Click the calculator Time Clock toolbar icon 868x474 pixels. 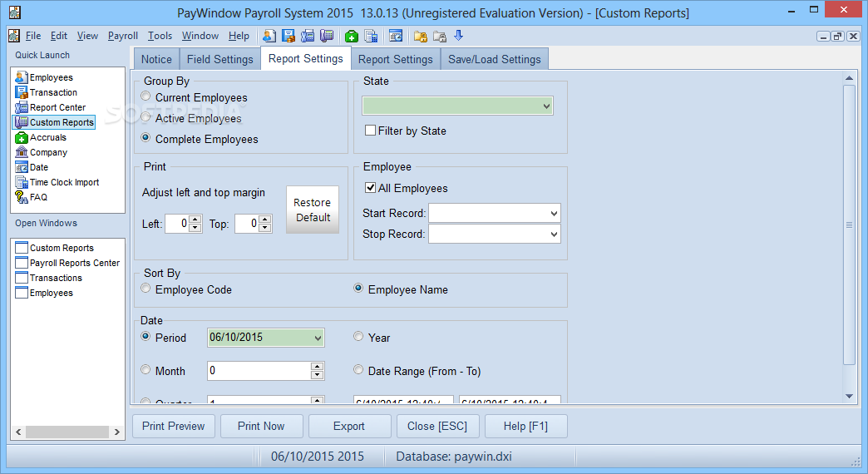click(371, 36)
